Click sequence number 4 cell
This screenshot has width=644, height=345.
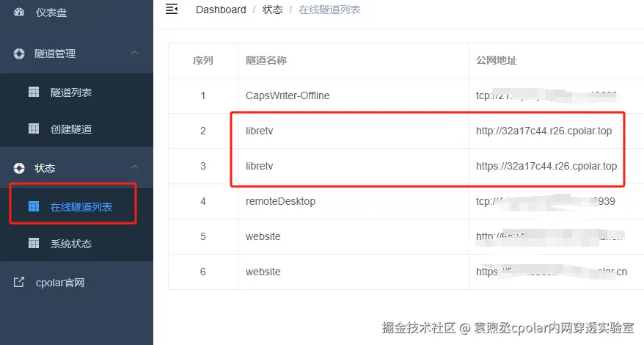(203, 201)
